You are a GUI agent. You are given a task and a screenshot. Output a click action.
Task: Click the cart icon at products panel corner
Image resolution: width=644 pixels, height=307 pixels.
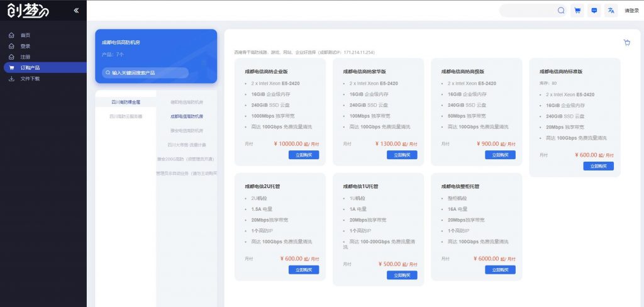[x=627, y=43]
